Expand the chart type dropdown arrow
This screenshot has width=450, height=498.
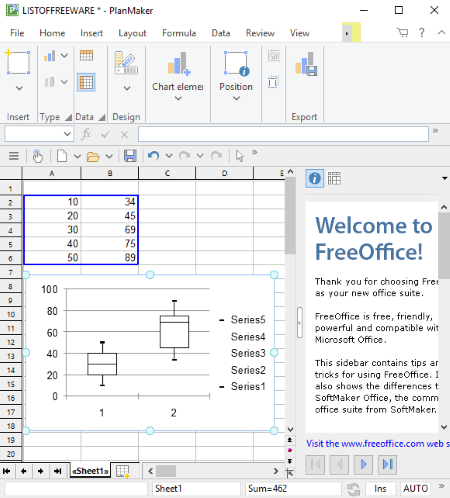tap(64, 56)
